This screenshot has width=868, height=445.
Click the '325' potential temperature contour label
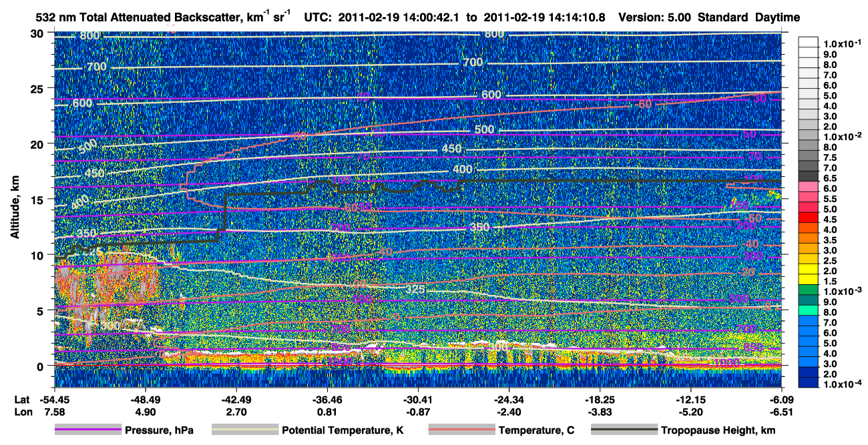coord(416,290)
